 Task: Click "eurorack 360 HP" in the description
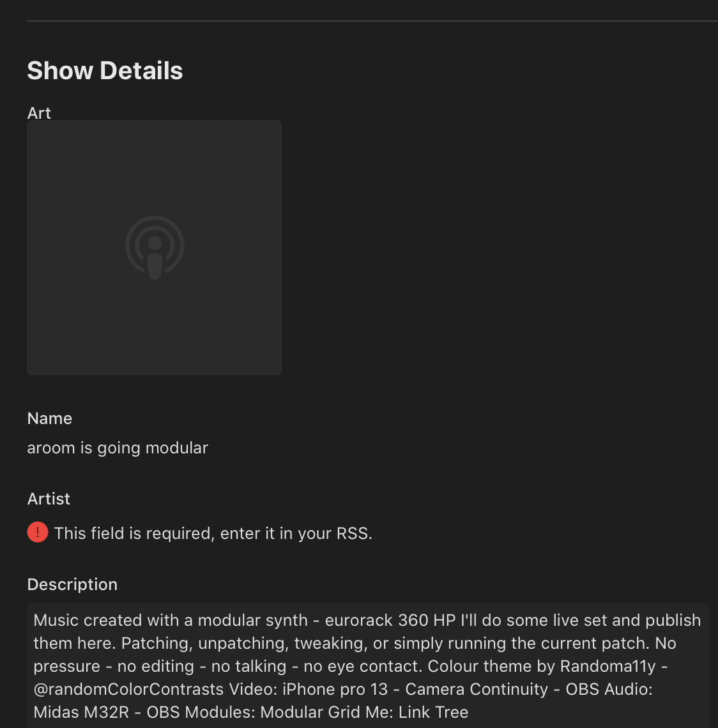[x=390, y=620]
